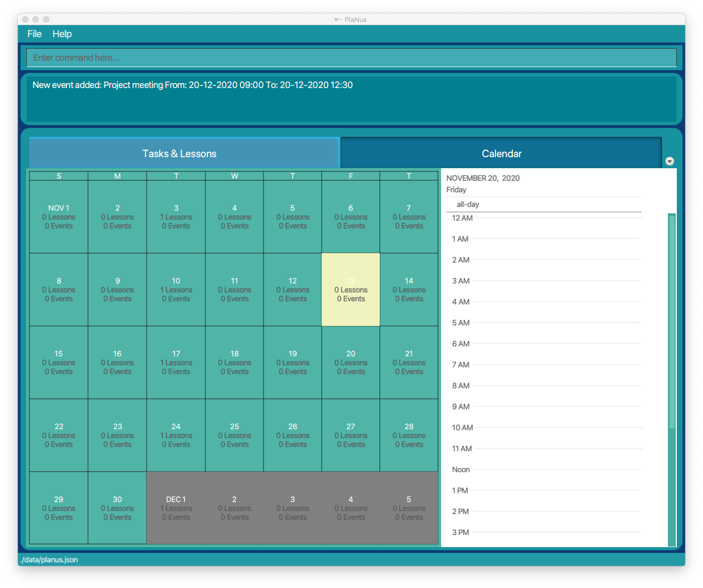Image resolution: width=703 pixels, height=588 pixels.
Task: Select November 14 calendar cell
Action: point(409,290)
